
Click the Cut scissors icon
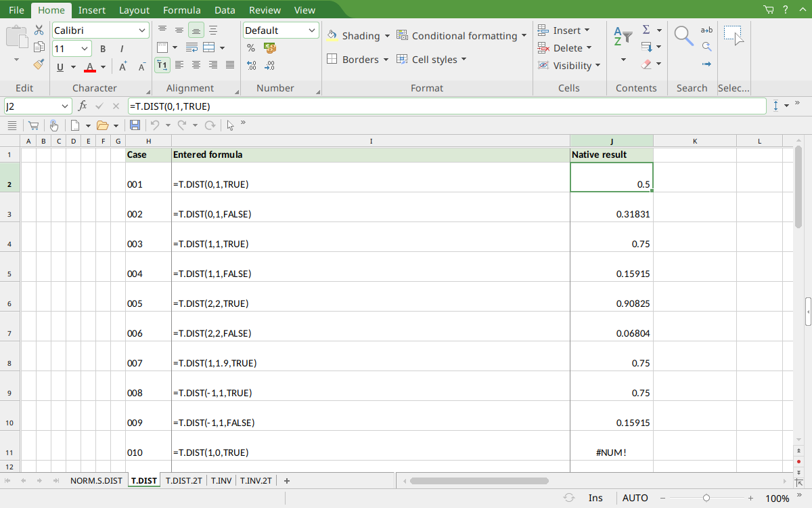pyautogui.click(x=39, y=30)
